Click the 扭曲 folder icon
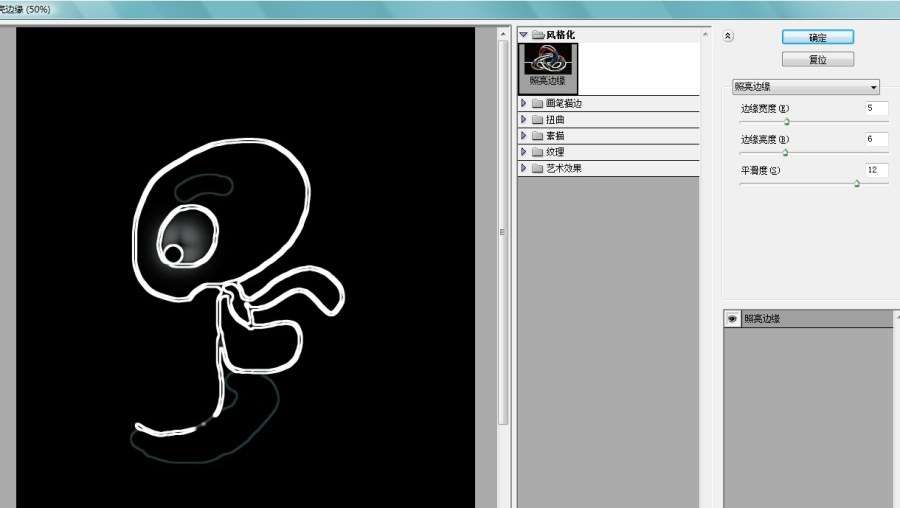900x508 pixels. [x=538, y=119]
